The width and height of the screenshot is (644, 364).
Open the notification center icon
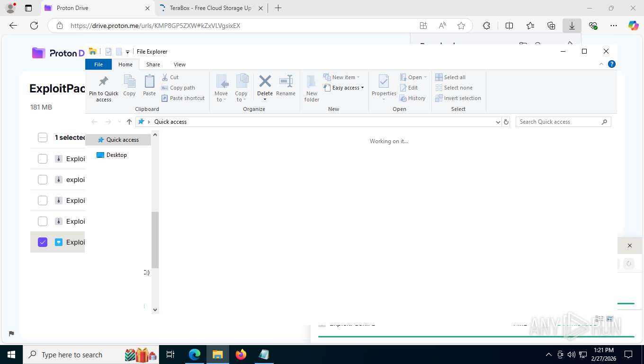(x=628, y=355)
